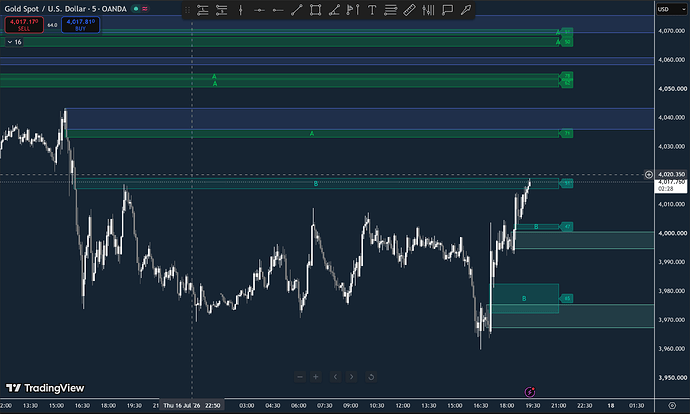Select the trend line drawing tool
The height and width of the screenshot is (414, 690).
297,10
